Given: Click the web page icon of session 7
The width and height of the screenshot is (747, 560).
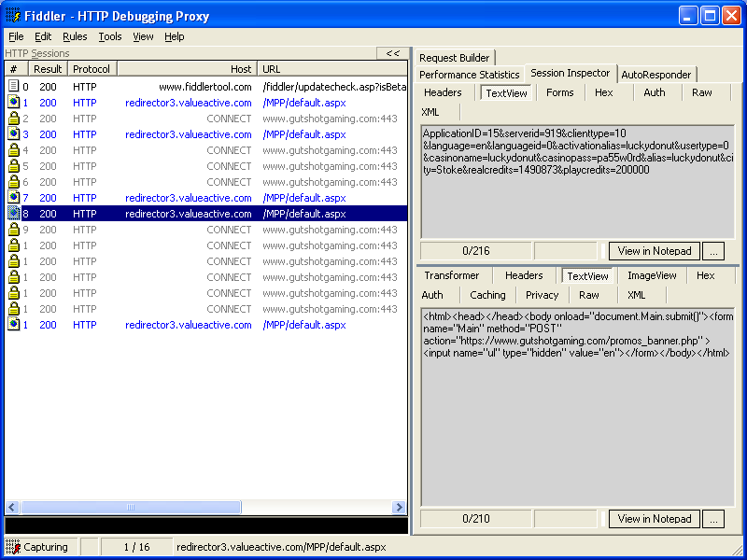Looking at the screenshot, I should click(14, 197).
